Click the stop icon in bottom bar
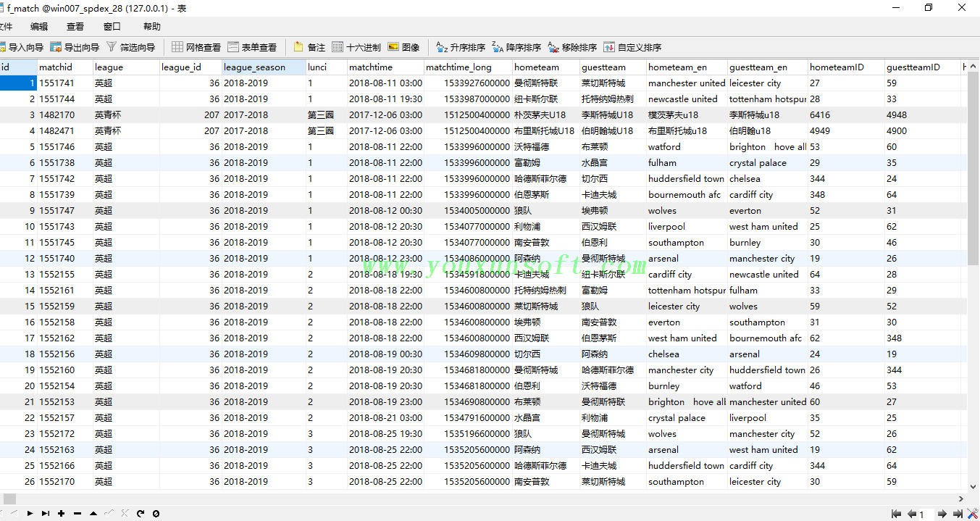 156,513
